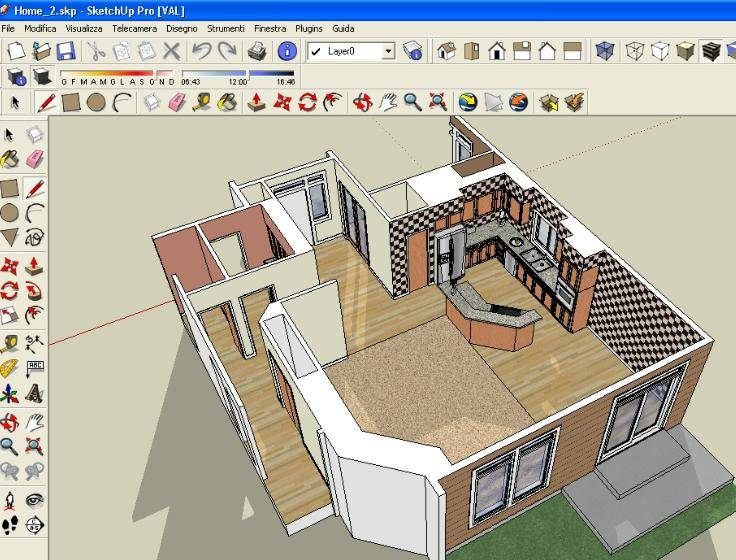
Task: Select the Polygon tool in left palette
Action: click(9, 238)
